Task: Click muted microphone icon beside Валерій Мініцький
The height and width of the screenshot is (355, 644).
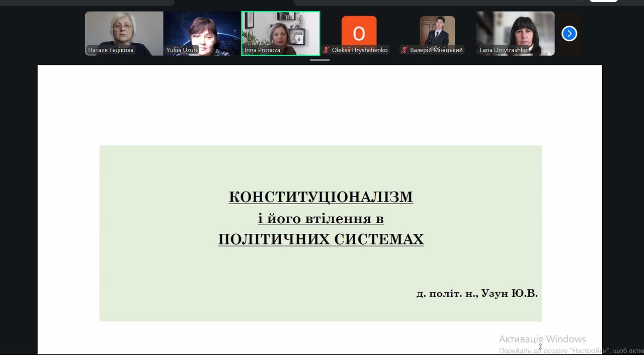Action: click(x=404, y=50)
